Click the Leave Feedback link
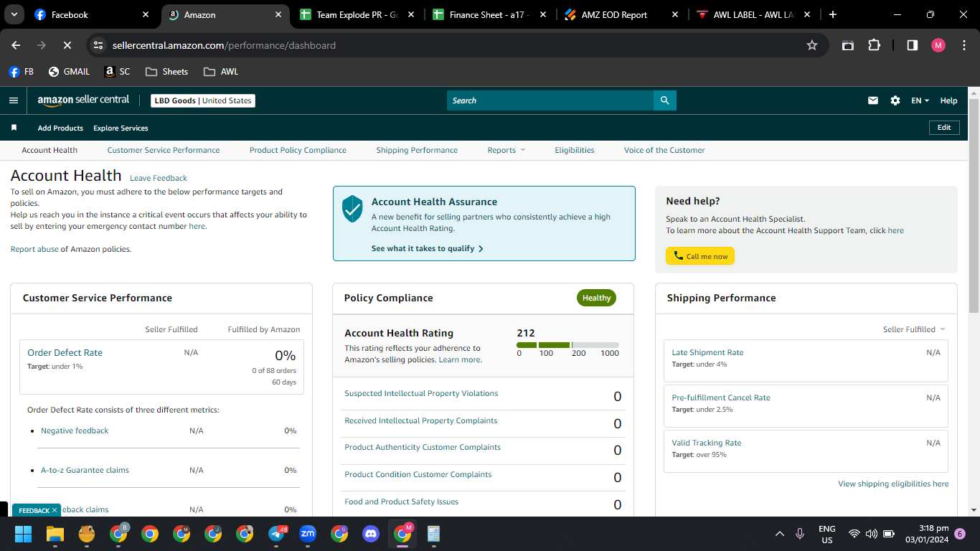 [x=159, y=178]
